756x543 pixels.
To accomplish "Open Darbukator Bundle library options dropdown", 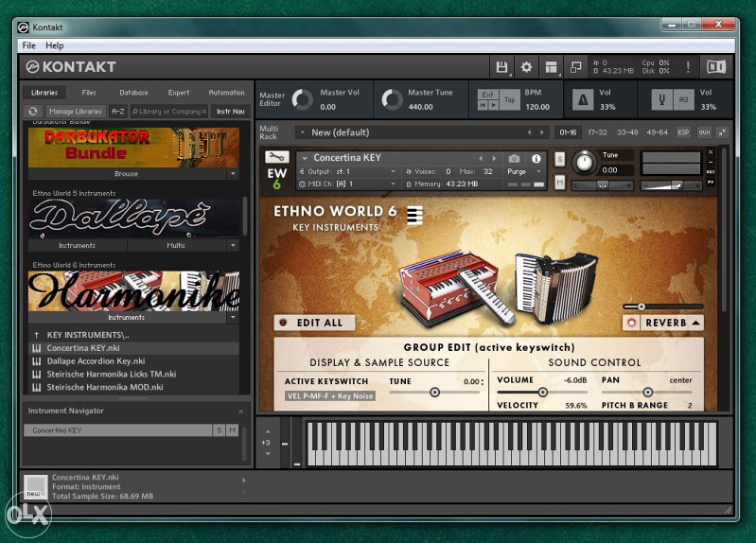I will pyautogui.click(x=233, y=174).
